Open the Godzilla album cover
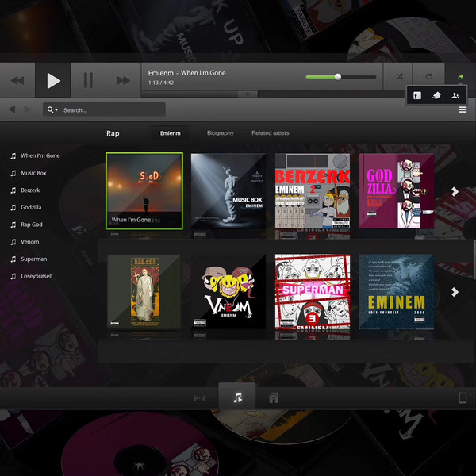This screenshot has width=476, height=476. tap(397, 191)
